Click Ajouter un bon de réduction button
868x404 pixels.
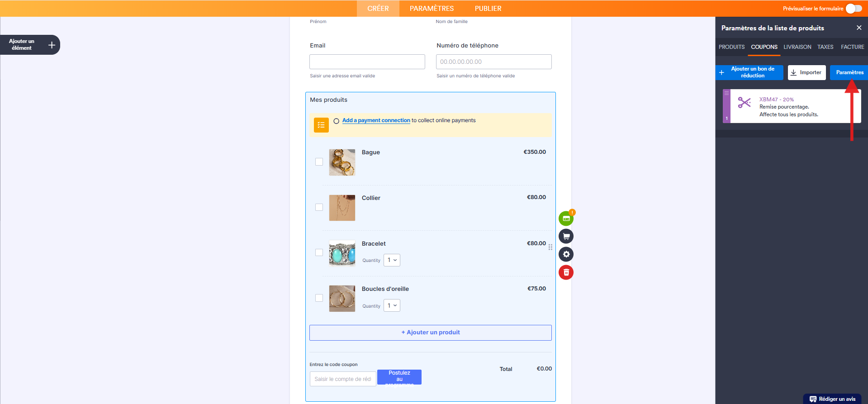(749, 72)
